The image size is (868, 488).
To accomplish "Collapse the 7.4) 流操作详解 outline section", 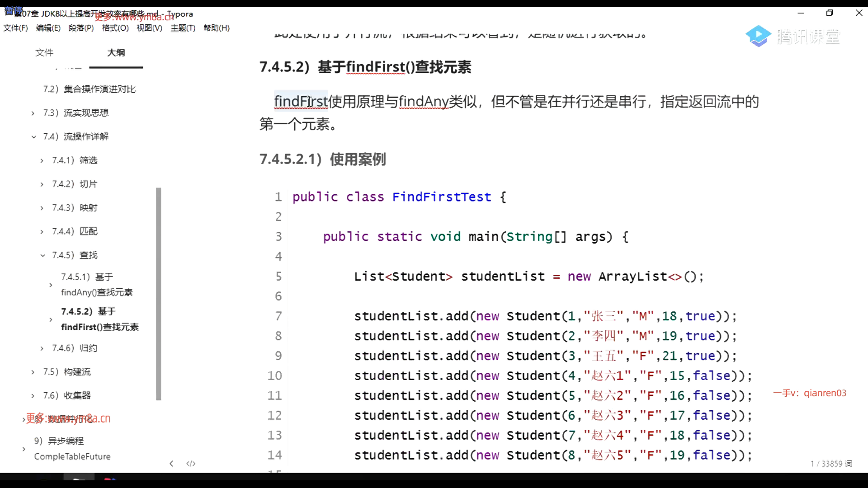I will coord(33,136).
